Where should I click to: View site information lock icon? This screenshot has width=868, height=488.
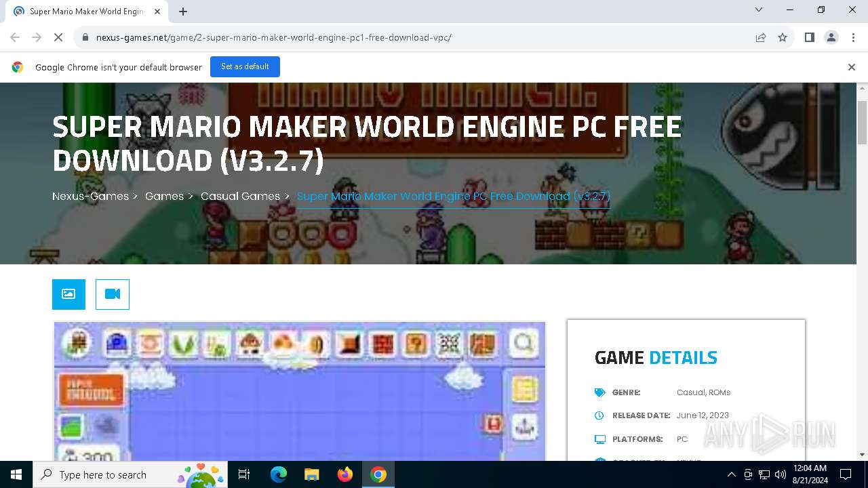coord(85,37)
